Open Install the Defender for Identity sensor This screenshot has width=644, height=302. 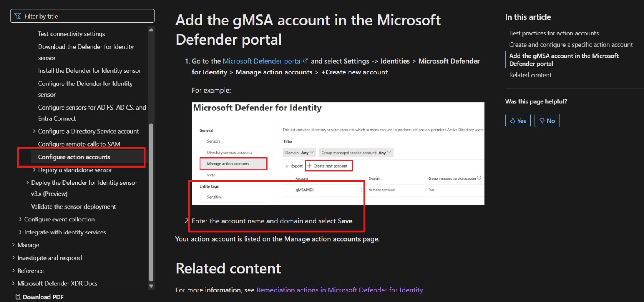pyautogui.click(x=89, y=70)
